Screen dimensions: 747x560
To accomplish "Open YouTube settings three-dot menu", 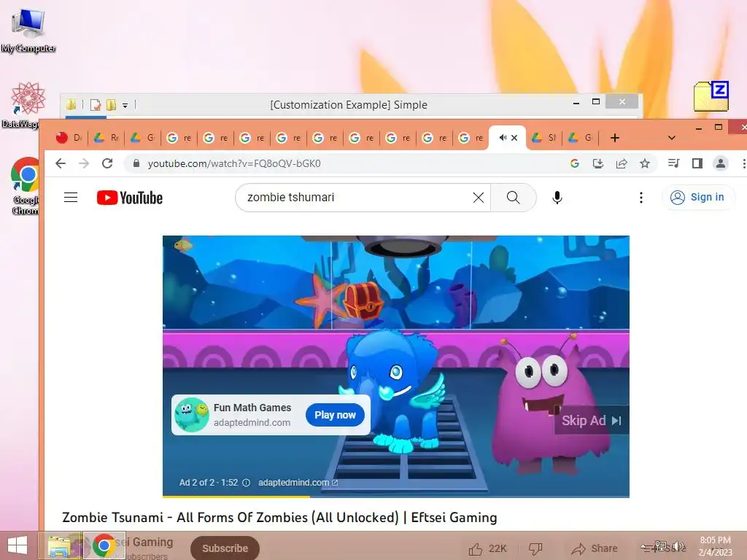I will (640, 197).
